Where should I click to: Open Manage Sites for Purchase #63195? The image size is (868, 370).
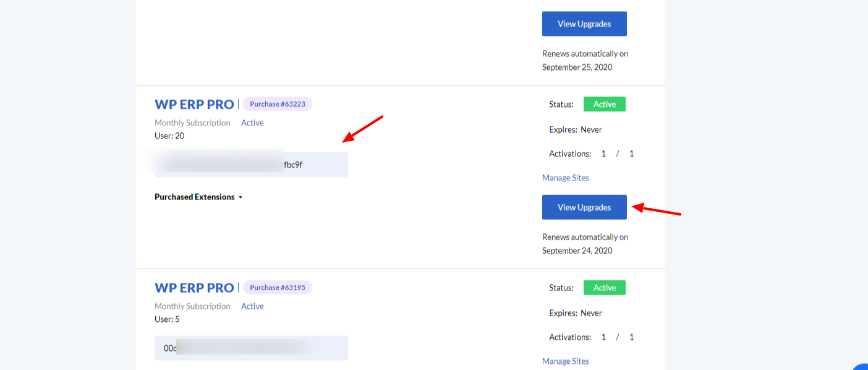564,361
